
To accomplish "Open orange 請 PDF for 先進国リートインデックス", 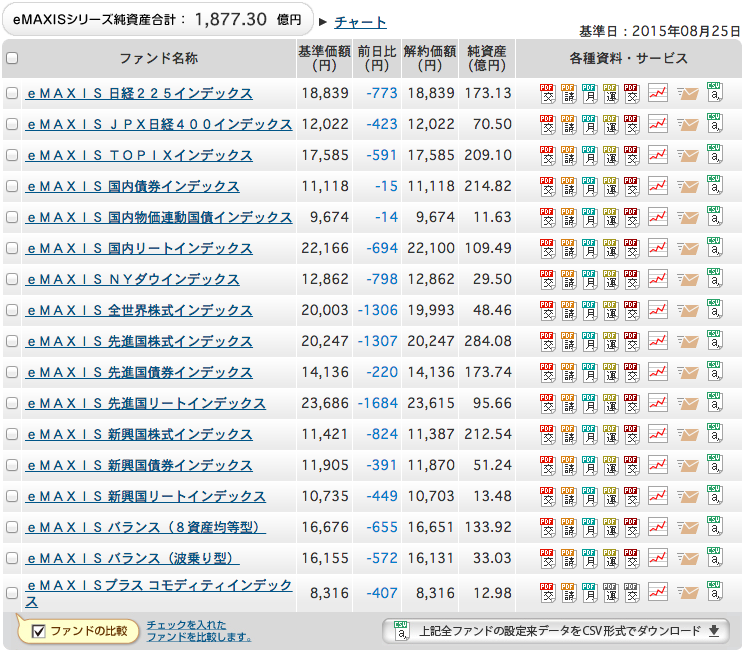I will click(568, 403).
